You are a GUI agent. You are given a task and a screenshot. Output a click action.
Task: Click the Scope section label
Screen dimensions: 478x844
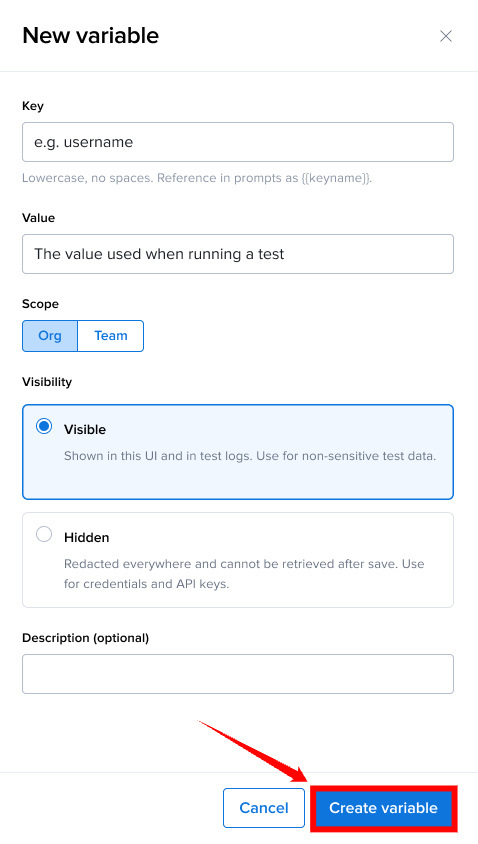coord(40,304)
